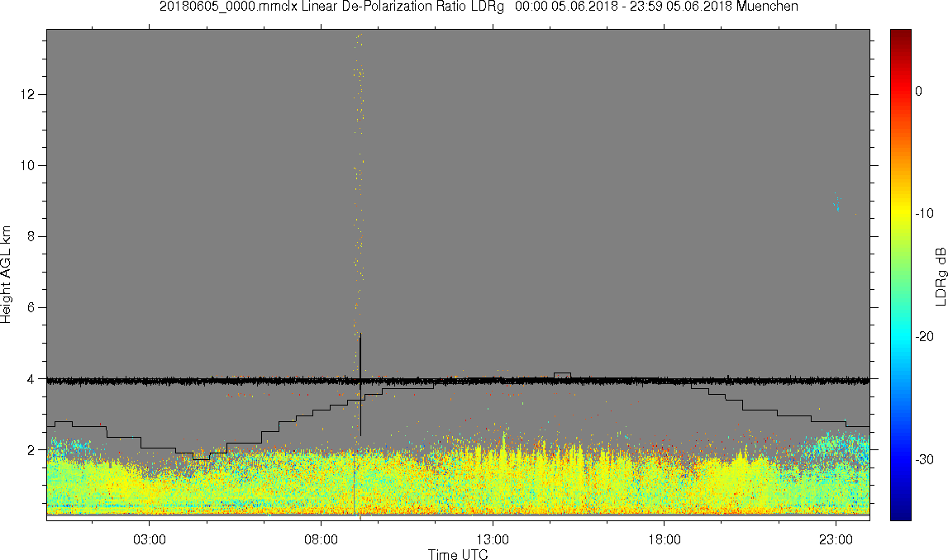This screenshot has width=948, height=560.
Task: Click the Time UTC axis title
Action: (x=458, y=554)
